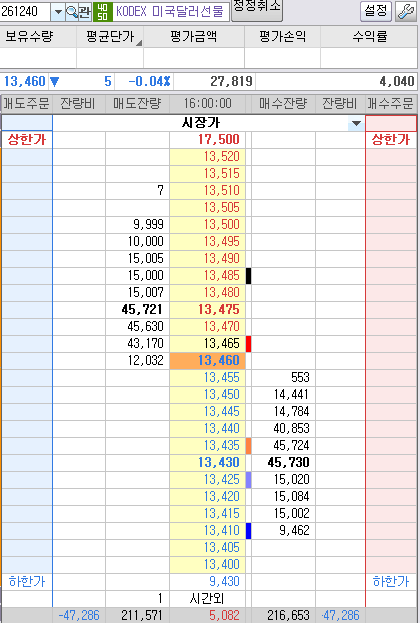This screenshot has width=420, height=623.
Task: Select the 13,425 price row
Action: [207, 479]
